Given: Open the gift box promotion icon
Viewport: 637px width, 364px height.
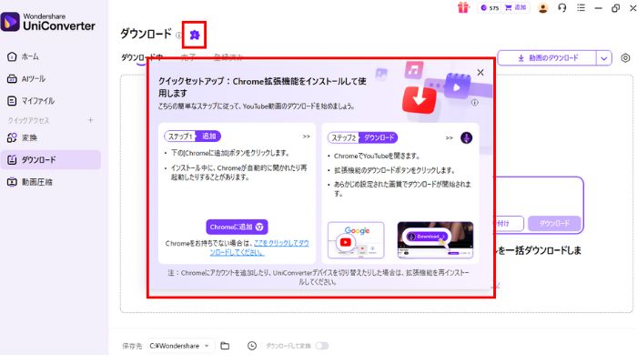Looking at the screenshot, I should point(463,7).
